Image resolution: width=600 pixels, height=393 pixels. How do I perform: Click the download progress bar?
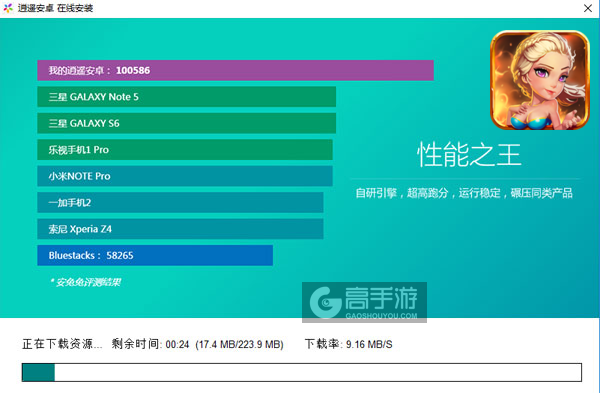pos(302,372)
